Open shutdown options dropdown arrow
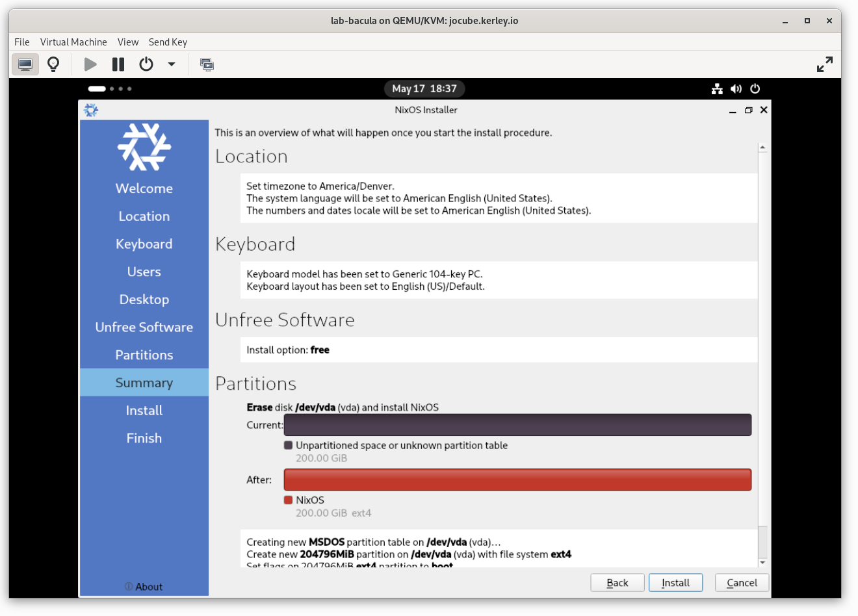Viewport: 858px width, 616px height. 172,64
